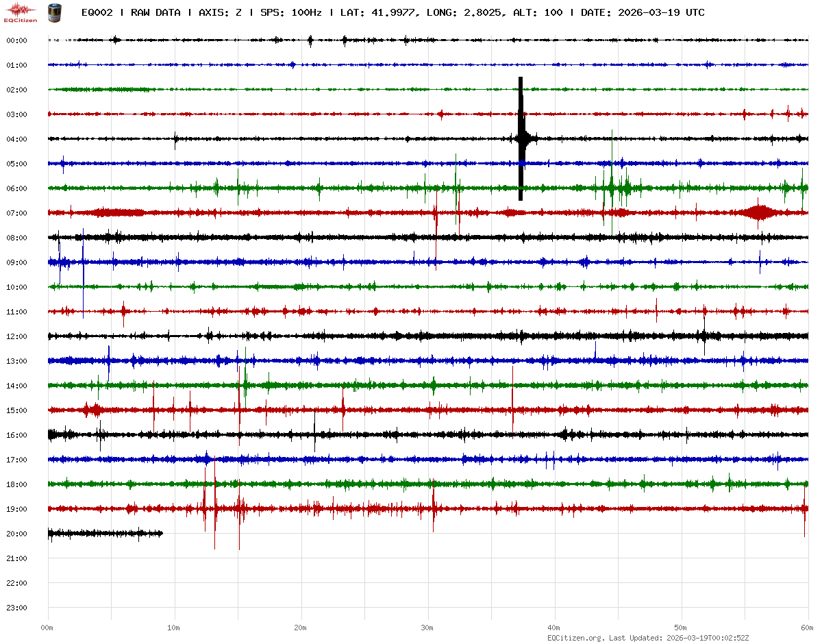Viewport: 822px width, 644px height.
Task: Click the 12:00 hour row label
Action: coord(16,336)
